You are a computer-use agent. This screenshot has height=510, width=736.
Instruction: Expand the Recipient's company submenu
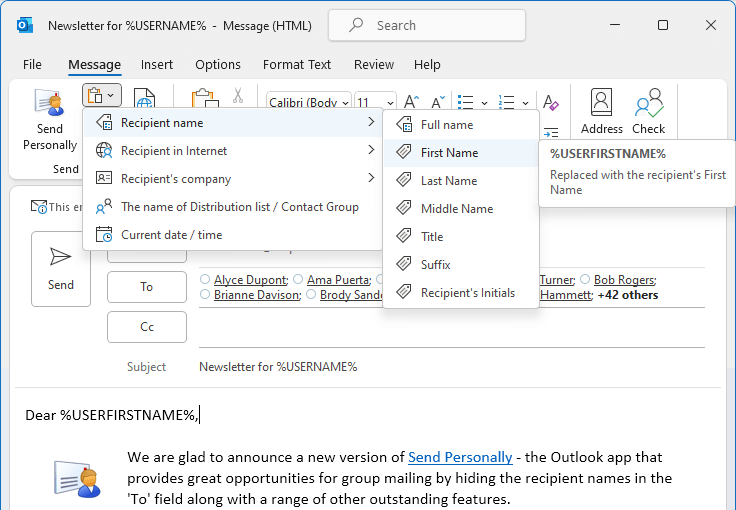[x=233, y=179]
